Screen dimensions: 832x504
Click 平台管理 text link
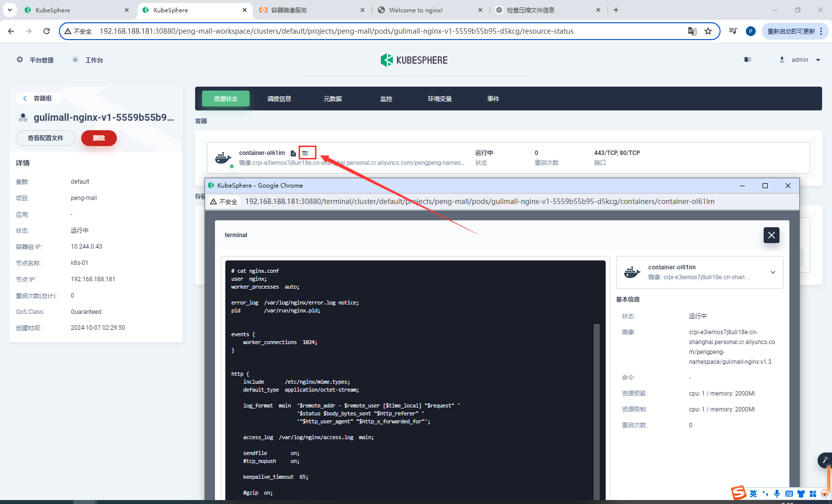click(42, 60)
